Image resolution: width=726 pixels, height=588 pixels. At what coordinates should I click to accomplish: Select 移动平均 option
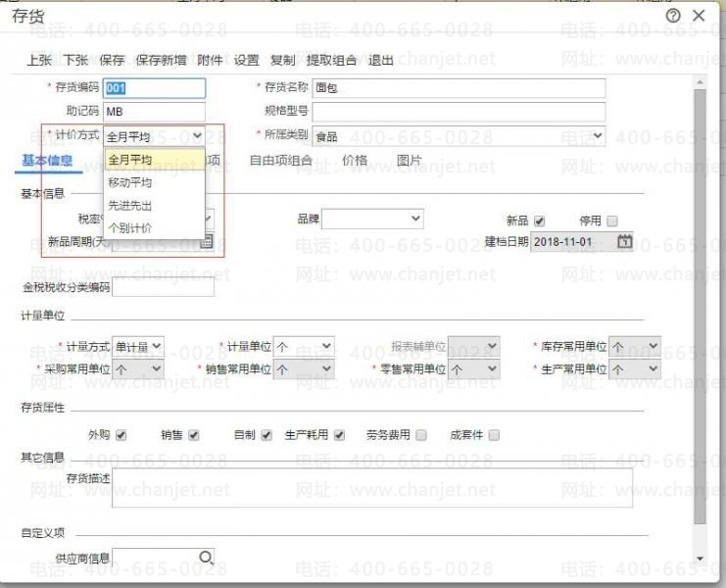tap(155, 182)
